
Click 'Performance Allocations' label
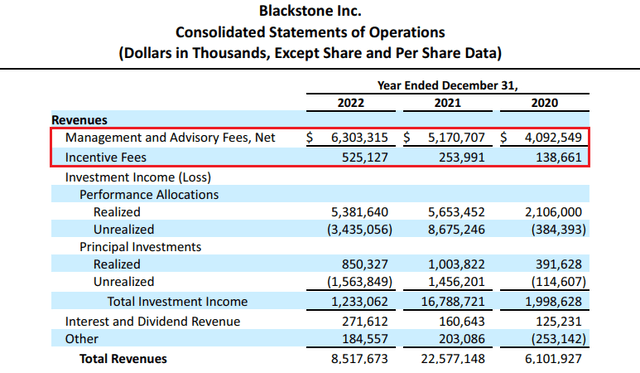coord(149,195)
